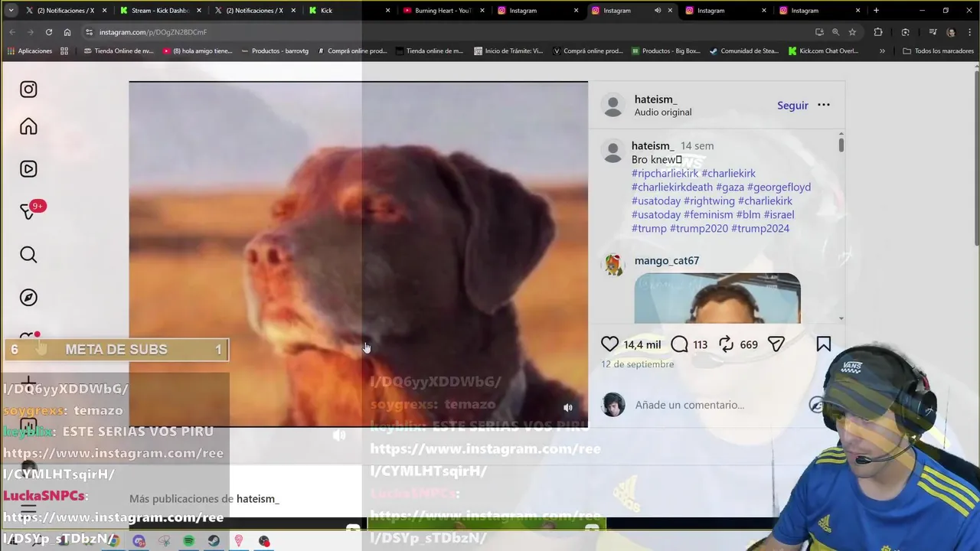This screenshot has width=980, height=551.
Task: Switch to the Kick tab
Action: pos(348,11)
